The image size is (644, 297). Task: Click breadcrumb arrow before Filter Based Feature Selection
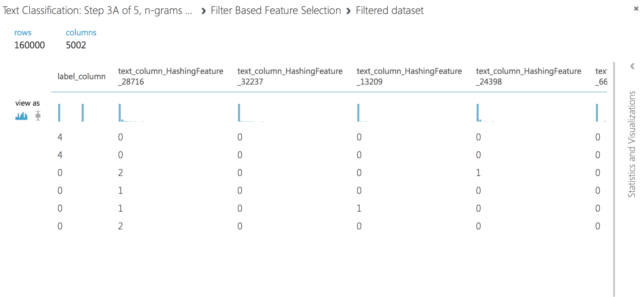click(203, 11)
